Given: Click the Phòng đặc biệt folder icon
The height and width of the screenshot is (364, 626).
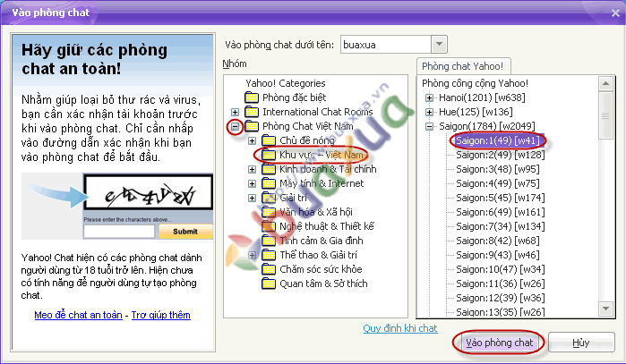Looking at the screenshot, I should click(252, 97).
